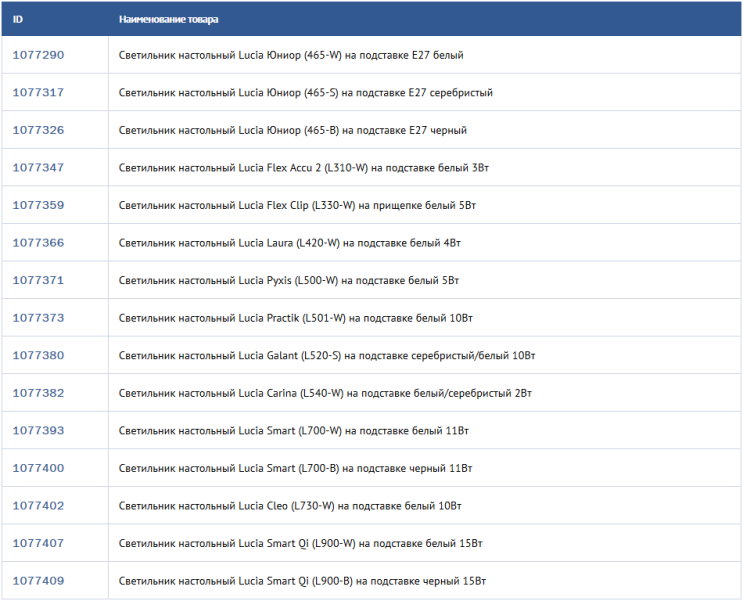Open product ID link 1077402
The image size is (743, 601).
[x=38, y=506]
